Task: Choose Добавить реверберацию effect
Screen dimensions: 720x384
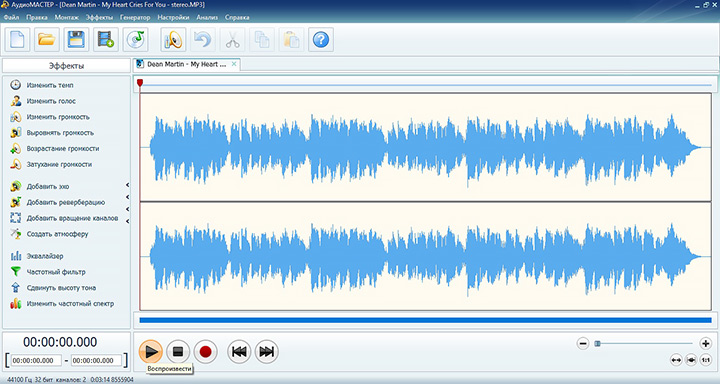Action: click(x=66, y=203)
